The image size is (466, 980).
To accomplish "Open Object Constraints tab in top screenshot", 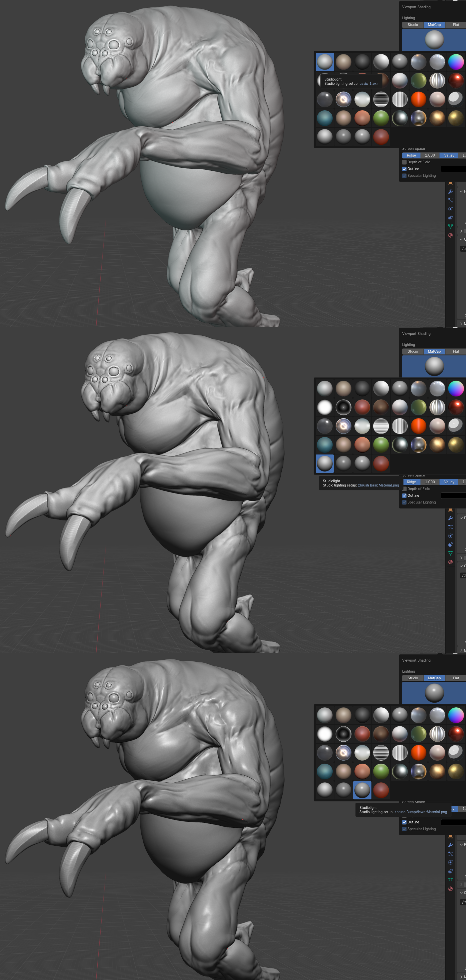I will (x=450, y=218).
